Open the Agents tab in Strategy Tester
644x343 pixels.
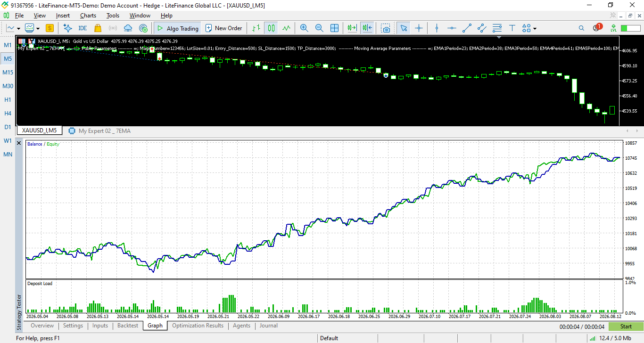click(242, 326)
